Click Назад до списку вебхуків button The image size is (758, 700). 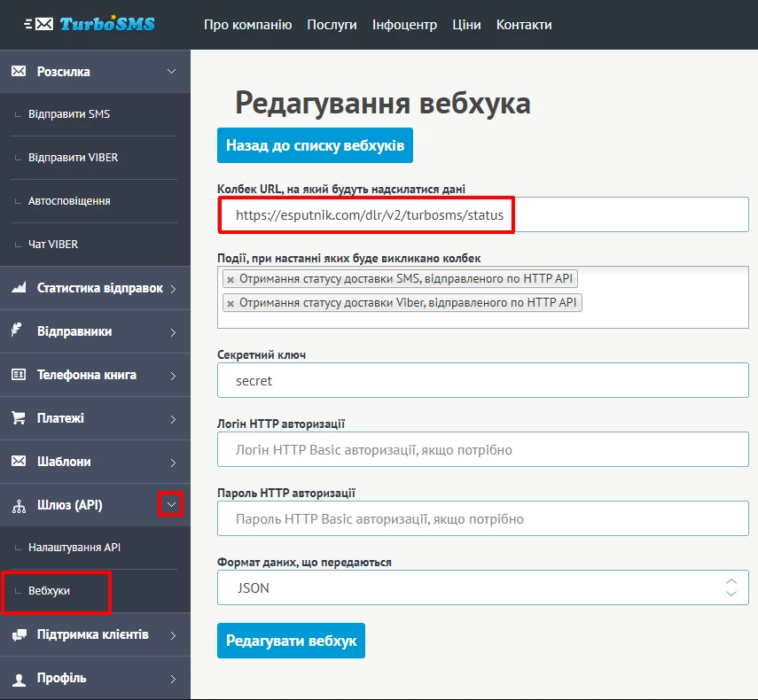(x=315, y=145)
